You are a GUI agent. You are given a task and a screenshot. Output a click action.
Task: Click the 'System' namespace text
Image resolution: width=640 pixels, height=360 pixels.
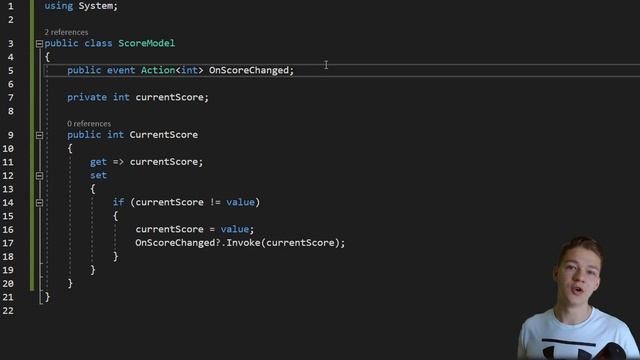point(96,6)
